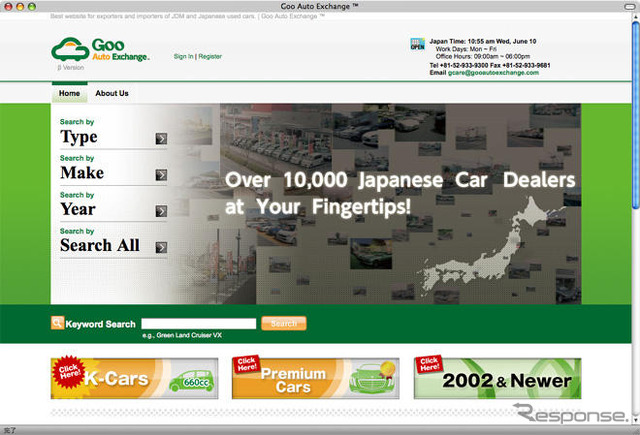Click the arrow icon next to Search All
Image resolution: width=640 pixels, height=435 pixels.
pyautogui.click(x=161, y=247)
